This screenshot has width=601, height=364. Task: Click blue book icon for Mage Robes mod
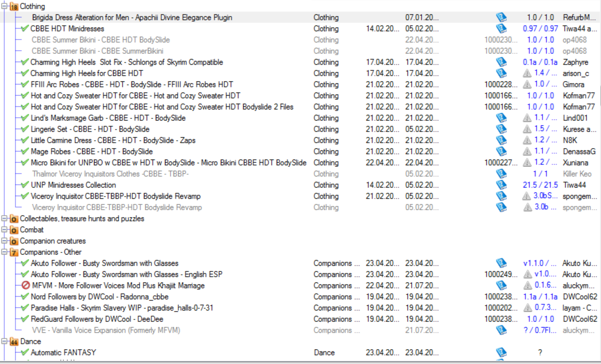click(501, 152)
